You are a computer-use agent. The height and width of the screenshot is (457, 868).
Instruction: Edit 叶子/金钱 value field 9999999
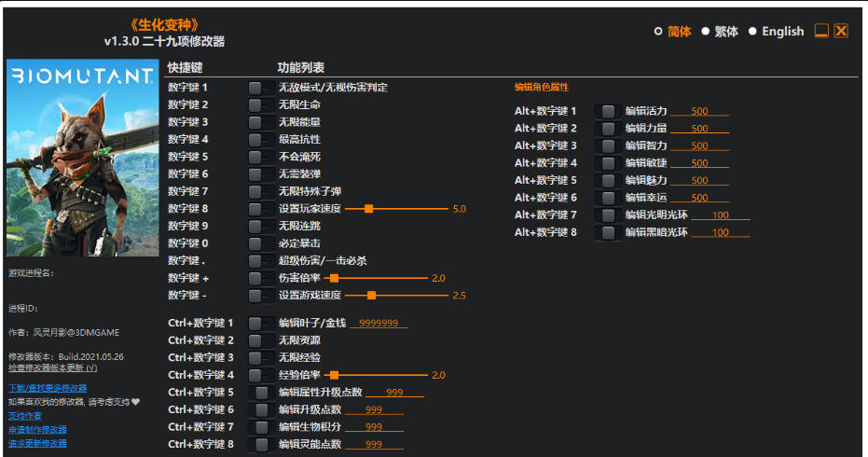point(379,323)
